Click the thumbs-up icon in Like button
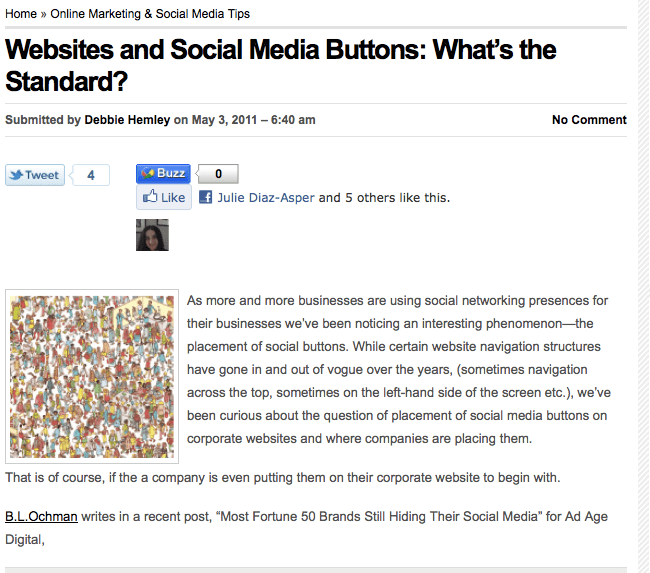Image resolution: width=650 pixels, height=573 pixels. coord(150,196)
